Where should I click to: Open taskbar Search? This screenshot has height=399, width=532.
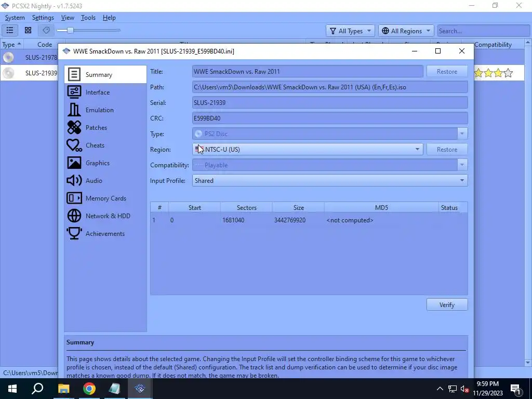point(37,389)
